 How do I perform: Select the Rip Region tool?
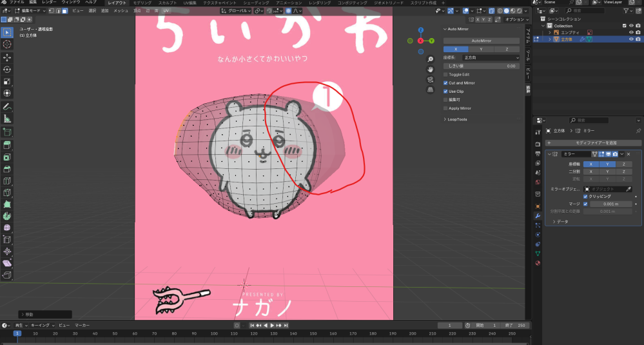(7, 275)
